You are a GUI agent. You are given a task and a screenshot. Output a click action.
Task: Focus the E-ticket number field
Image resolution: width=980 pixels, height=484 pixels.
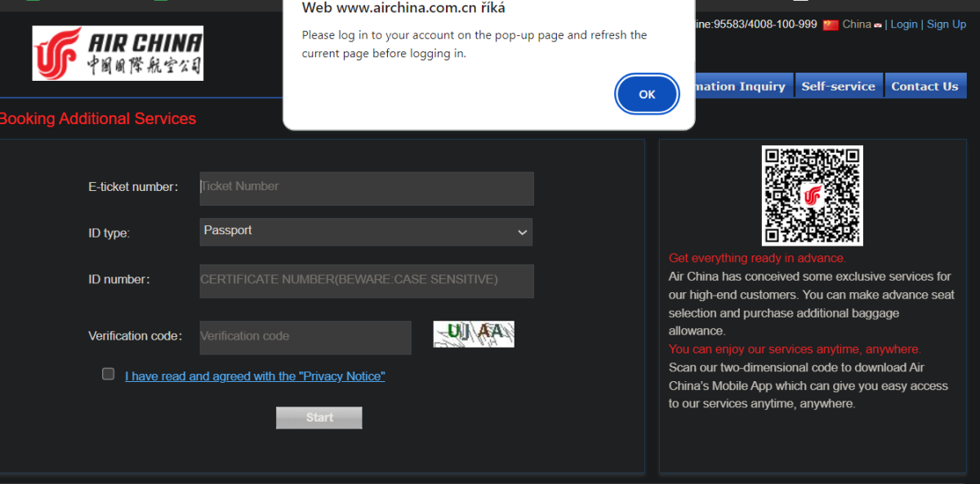coord(366,188)
